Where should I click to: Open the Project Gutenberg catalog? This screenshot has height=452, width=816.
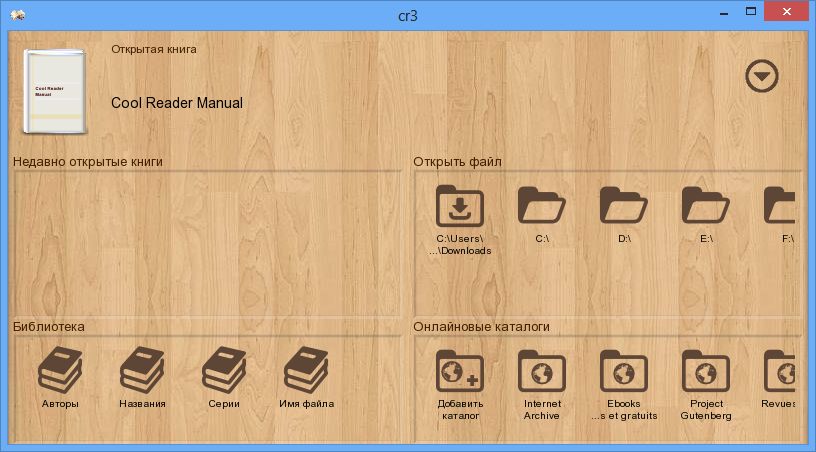706,371
